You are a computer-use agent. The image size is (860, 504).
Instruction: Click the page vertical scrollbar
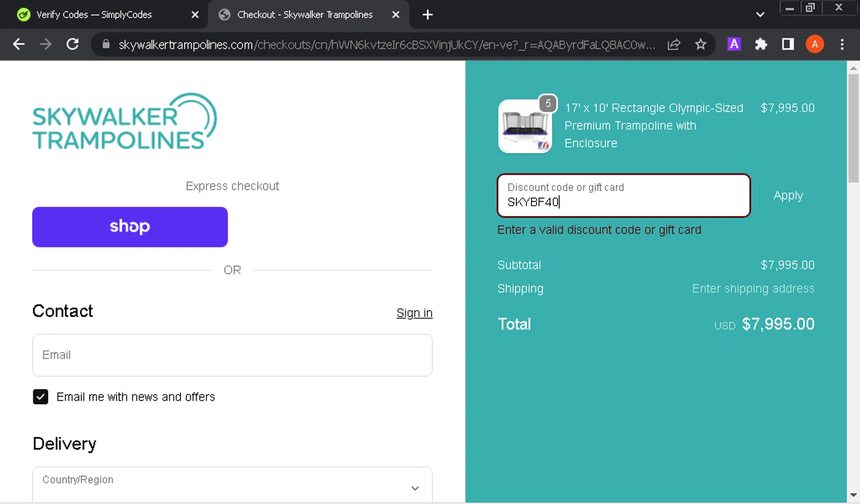(x=853, y=129)
